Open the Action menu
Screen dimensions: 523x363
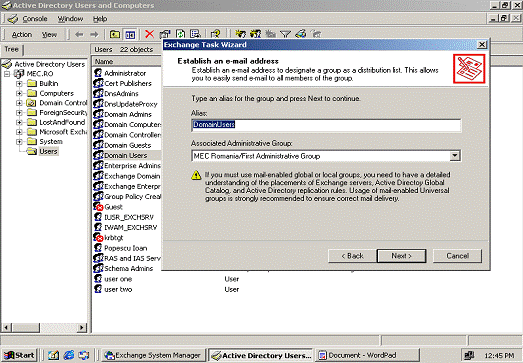22,34
